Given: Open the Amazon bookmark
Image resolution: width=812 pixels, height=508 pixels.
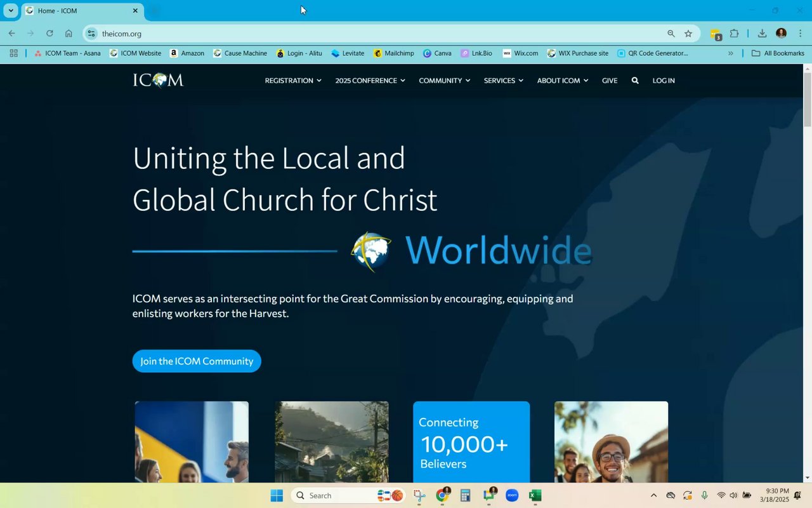Looking at the screenshot, I should (187, 53).
